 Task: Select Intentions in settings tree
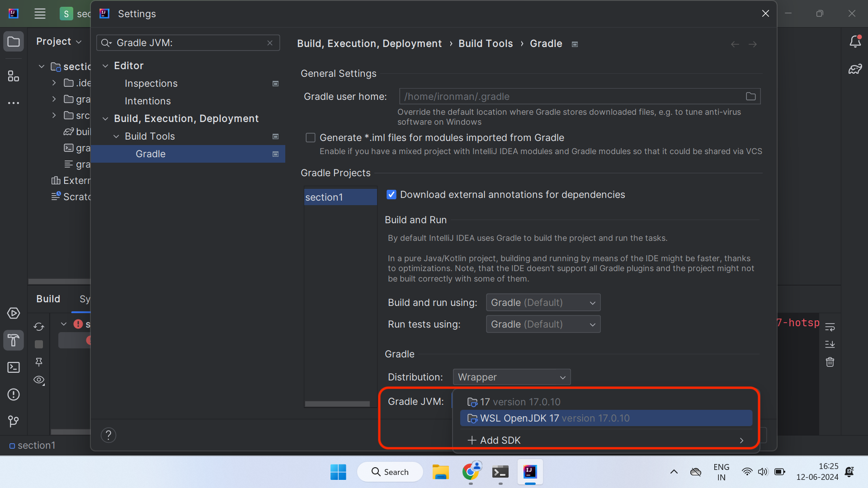coord(147,101)
